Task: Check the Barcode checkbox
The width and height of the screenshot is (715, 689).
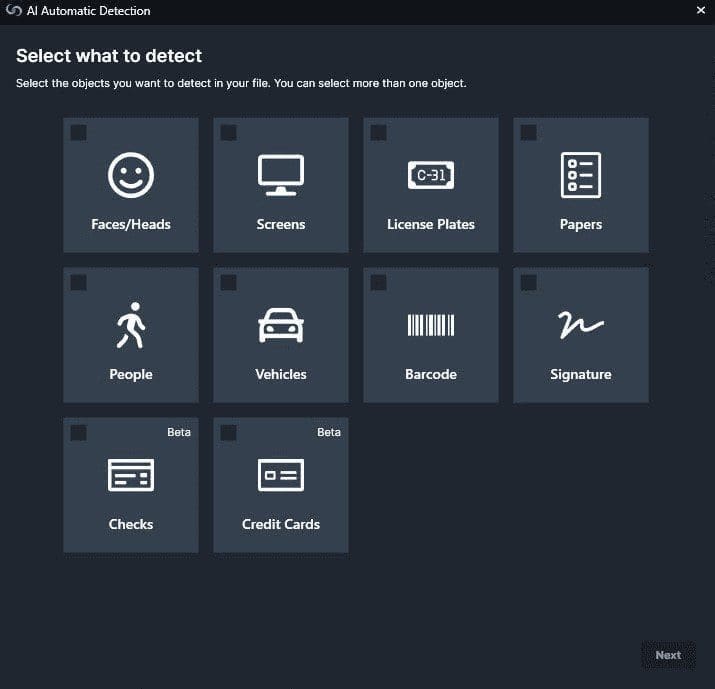Action: coord(378,283)
